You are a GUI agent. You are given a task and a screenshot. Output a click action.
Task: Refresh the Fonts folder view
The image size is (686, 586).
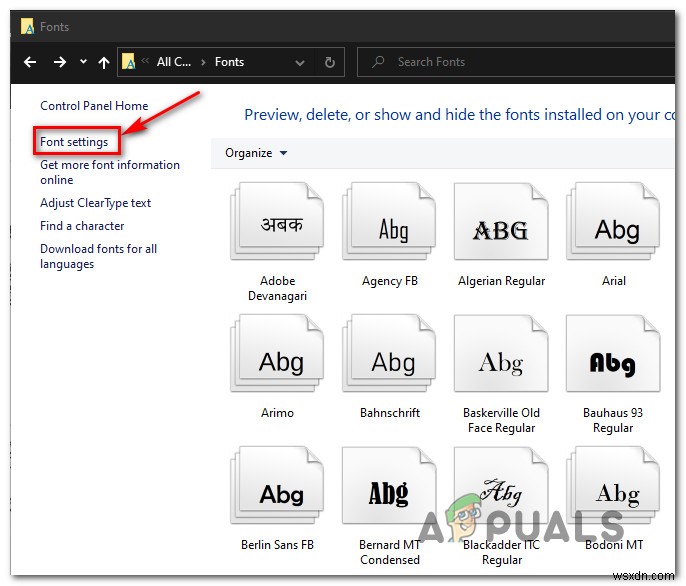click(330, 63)
